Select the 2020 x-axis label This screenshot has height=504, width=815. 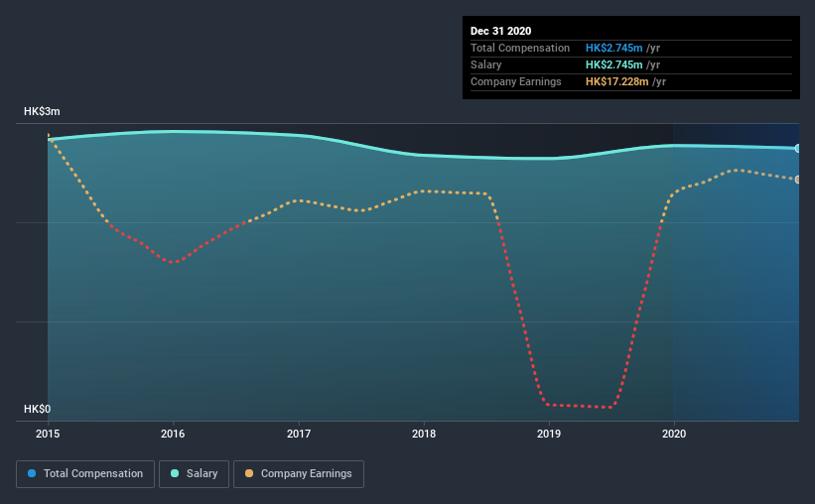tap(674, 434)
